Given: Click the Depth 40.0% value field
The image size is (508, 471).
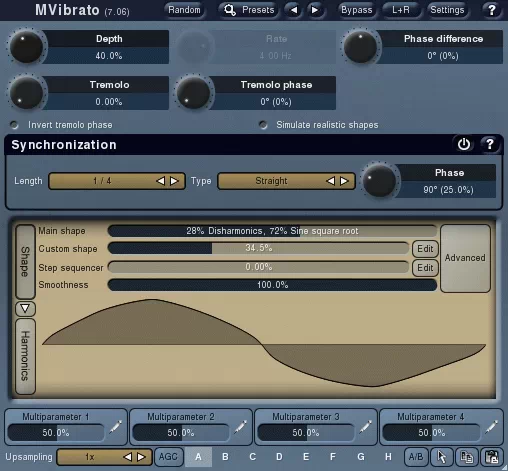Looking at the screenshot, I should [x=109, y=56].
